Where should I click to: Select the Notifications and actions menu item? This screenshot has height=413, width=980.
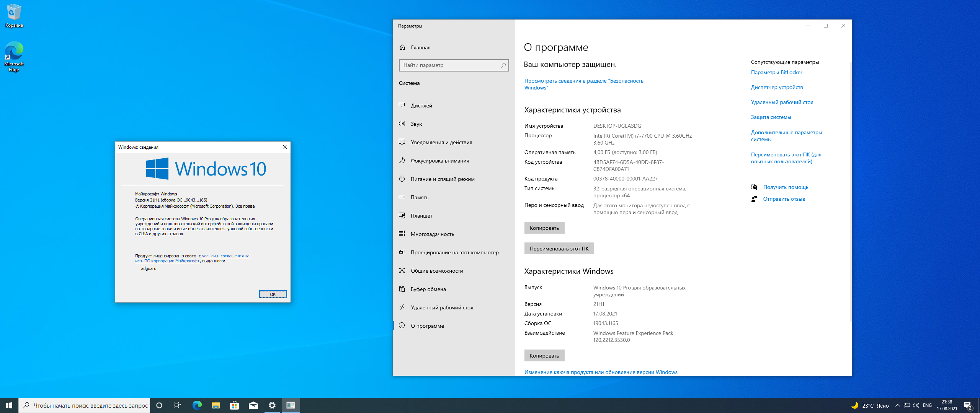tap(441, 142)
